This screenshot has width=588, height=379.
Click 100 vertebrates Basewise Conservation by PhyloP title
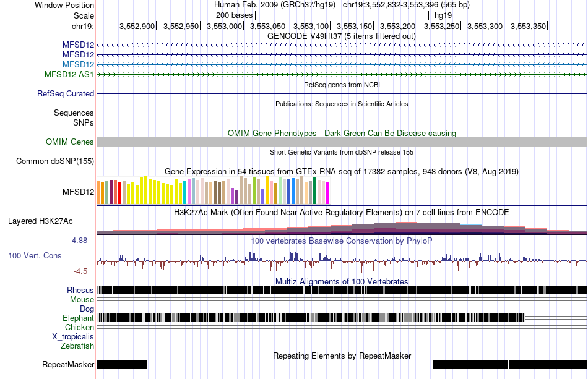click(341, 241)
